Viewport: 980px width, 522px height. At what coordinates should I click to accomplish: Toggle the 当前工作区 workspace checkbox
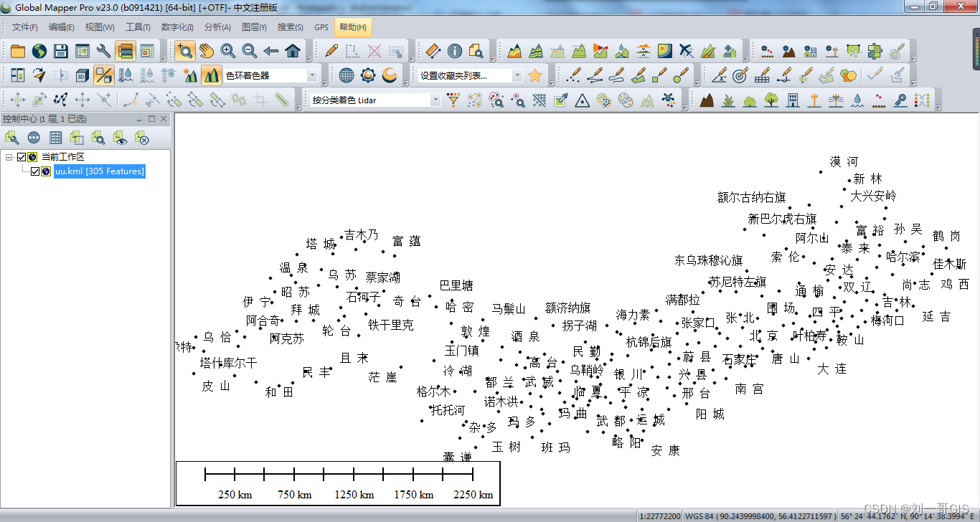22,157
